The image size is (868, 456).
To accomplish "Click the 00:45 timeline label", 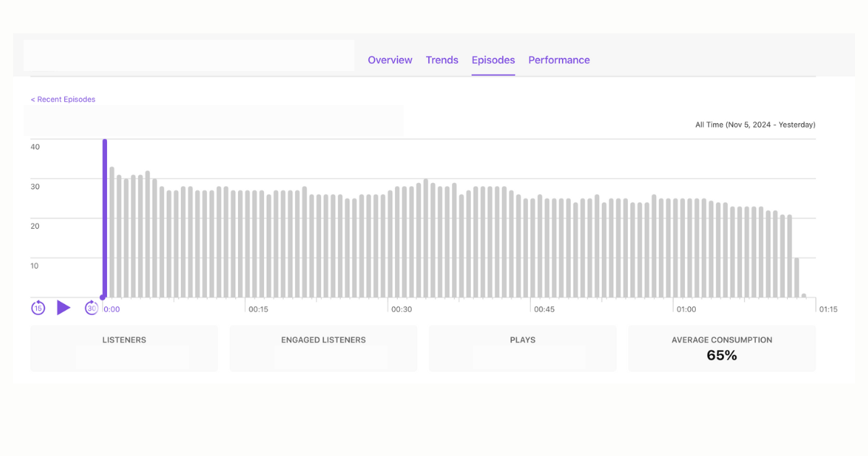I will (x=544, y=309).
